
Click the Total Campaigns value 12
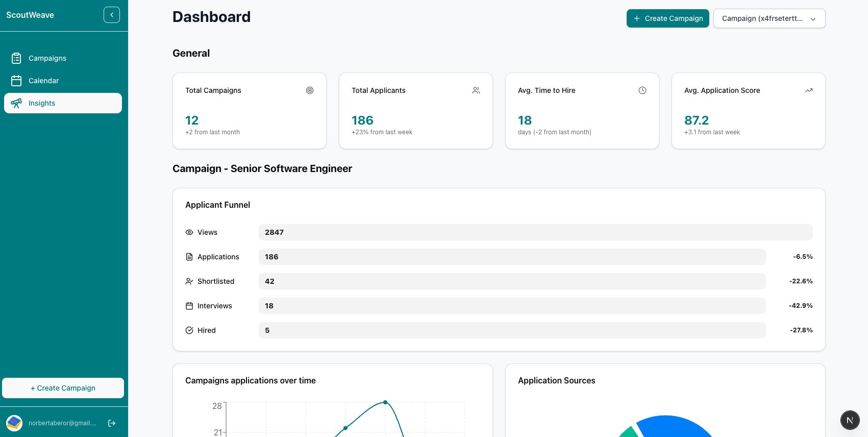[192, 120]
